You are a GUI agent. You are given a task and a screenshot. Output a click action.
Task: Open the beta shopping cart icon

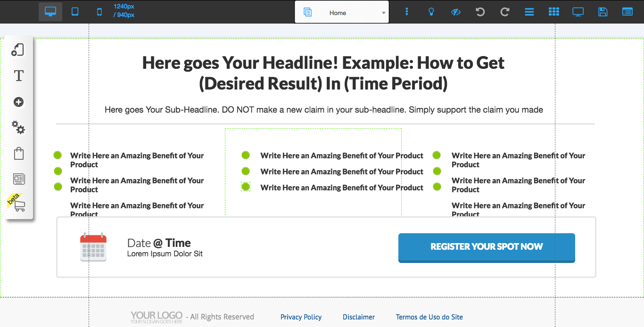(19, 205)
